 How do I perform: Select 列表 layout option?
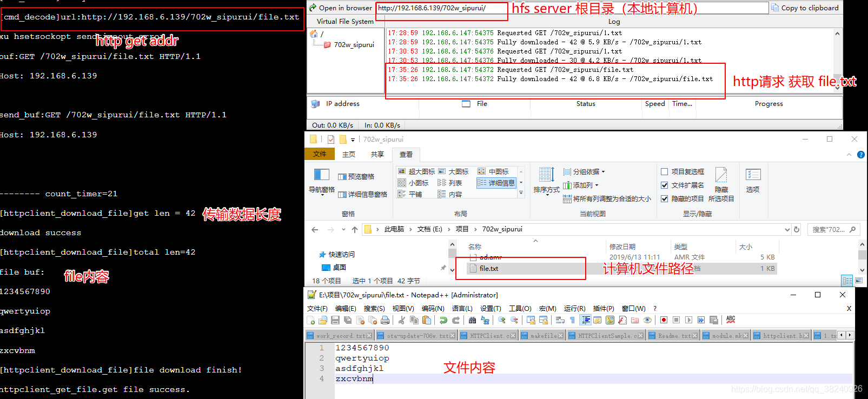tap(450, 183)
